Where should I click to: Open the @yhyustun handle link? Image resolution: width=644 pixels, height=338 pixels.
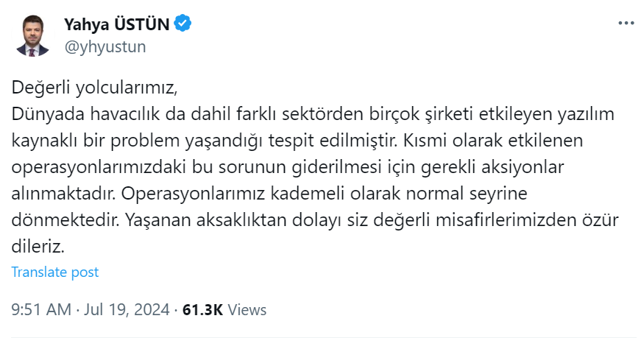[105, 46]
